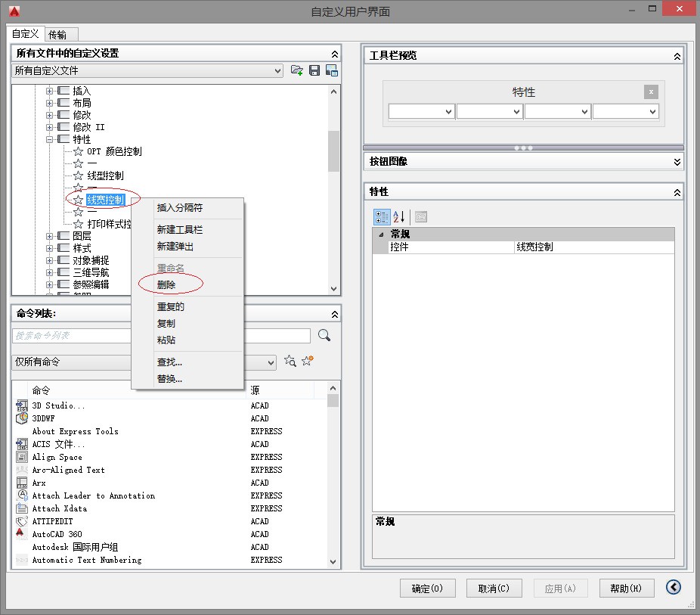Sort properties alphabetically with A-Z icon
Viewport: 700px width, 615px height.
[399, 216]
